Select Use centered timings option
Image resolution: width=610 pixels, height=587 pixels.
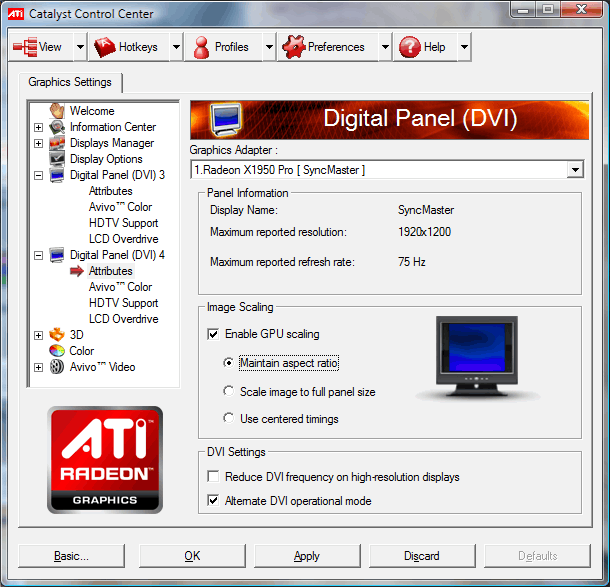click(x=228, y=419)
